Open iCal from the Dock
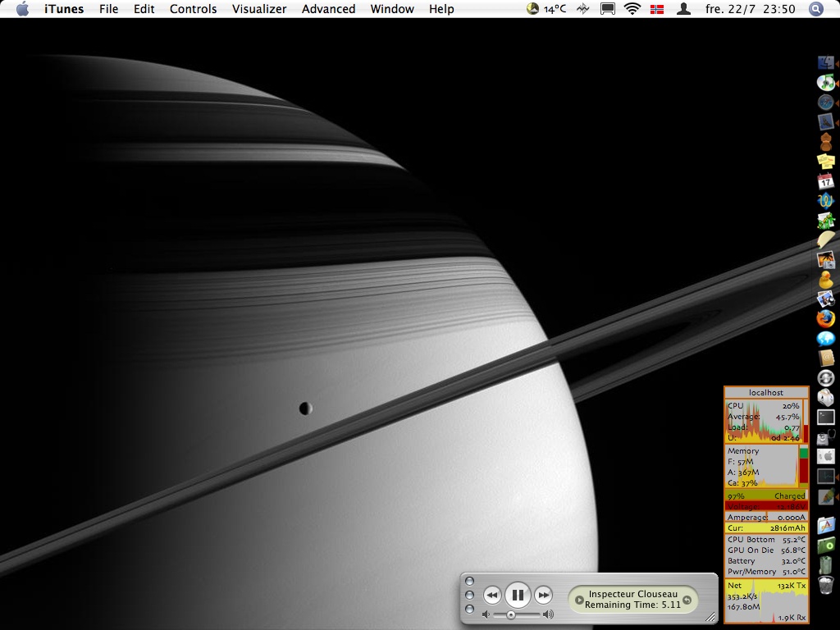Viewport: 840px width, 630px height. point(825,181)
